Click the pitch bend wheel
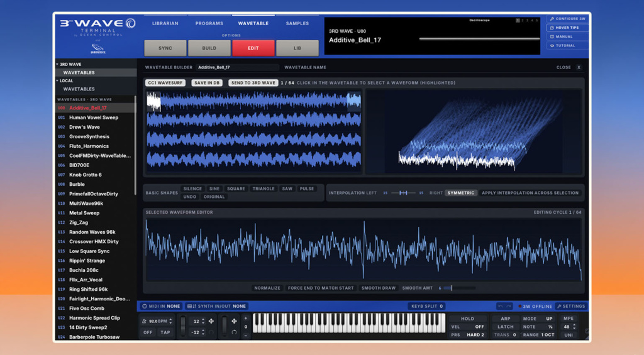Image resolution: width=644 pixels, height=355 pixels. [183, 326]
